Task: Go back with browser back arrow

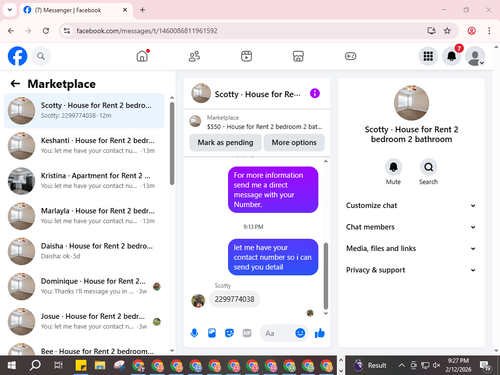Action: click(11, 31)
